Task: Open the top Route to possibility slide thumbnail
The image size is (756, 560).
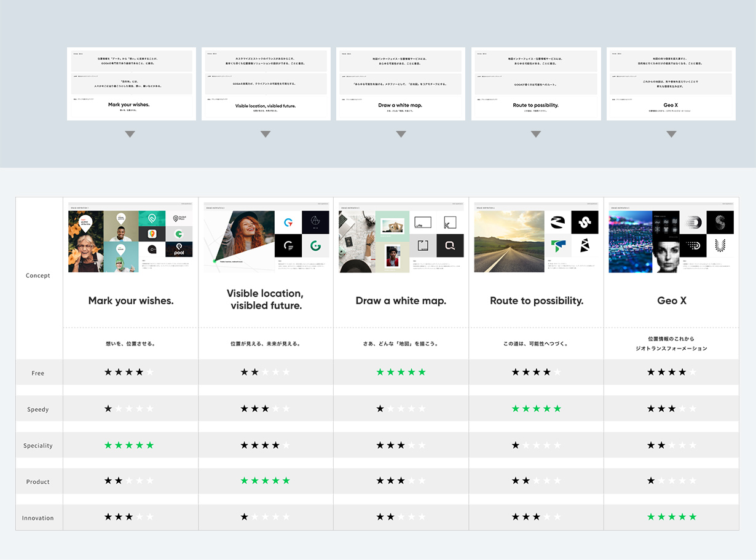Action: tap(536, 84)
